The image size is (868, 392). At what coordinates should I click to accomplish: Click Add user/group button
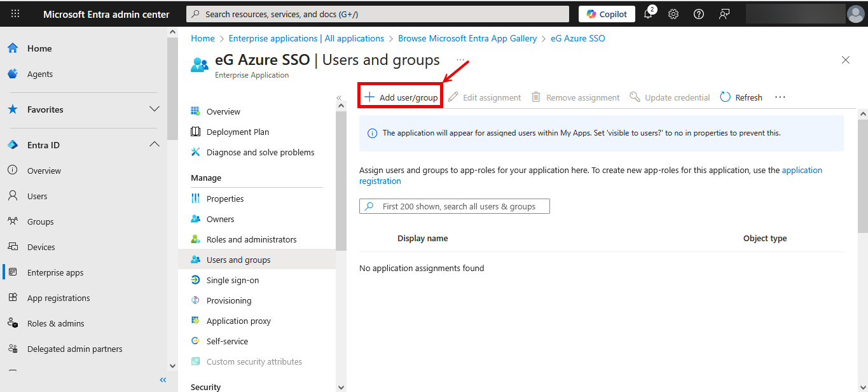click(401, 97)
